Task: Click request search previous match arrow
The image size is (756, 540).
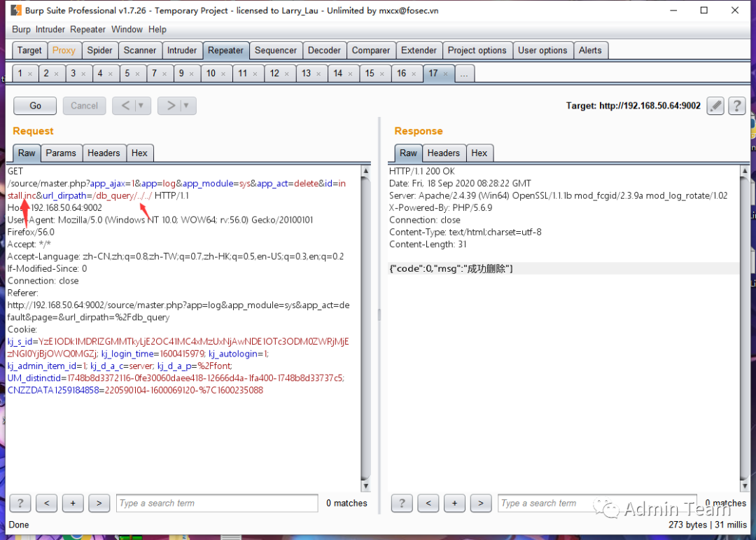Action: tap(47, 503)
